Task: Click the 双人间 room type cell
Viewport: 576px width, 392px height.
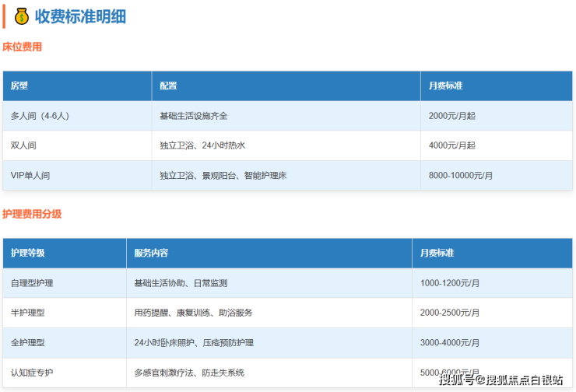Action: [x=23, y=145]
